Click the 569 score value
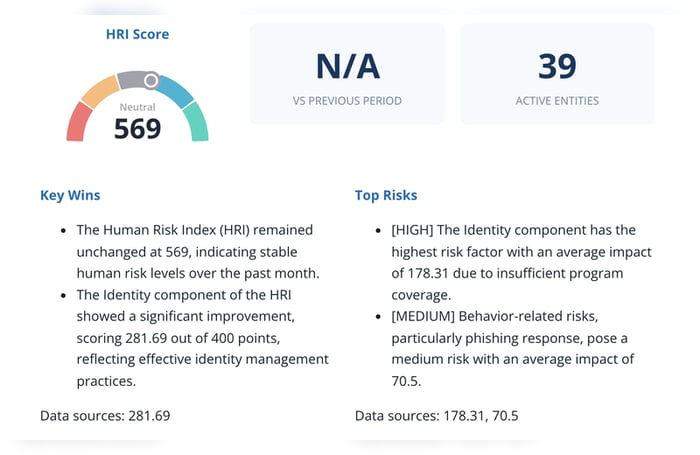The height and width of the screenshot is (455, 700). coord(137,129)
